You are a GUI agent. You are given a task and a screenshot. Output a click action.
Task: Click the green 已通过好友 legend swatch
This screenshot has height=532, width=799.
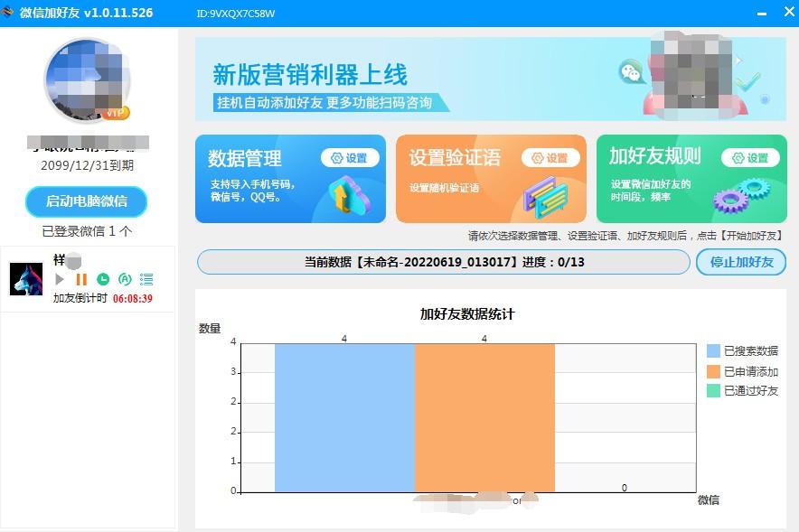(x=713, y=390)
